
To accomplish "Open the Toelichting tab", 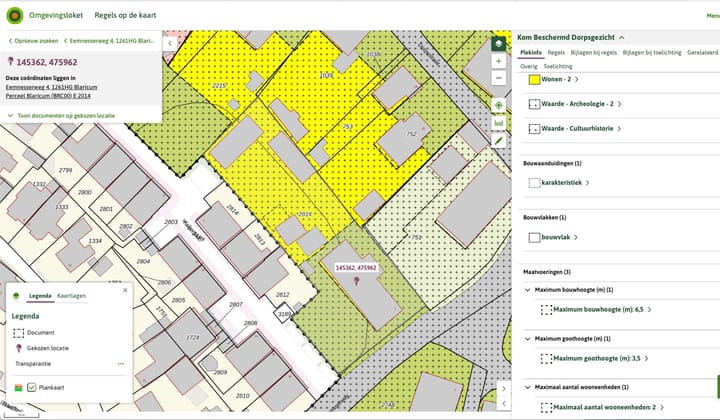I will point(557,65).
